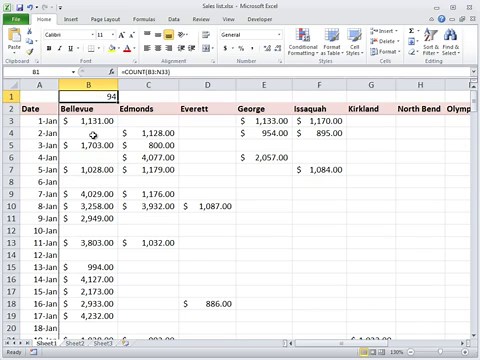Open the File tab
Screen dimensions: 480x360
16,19
